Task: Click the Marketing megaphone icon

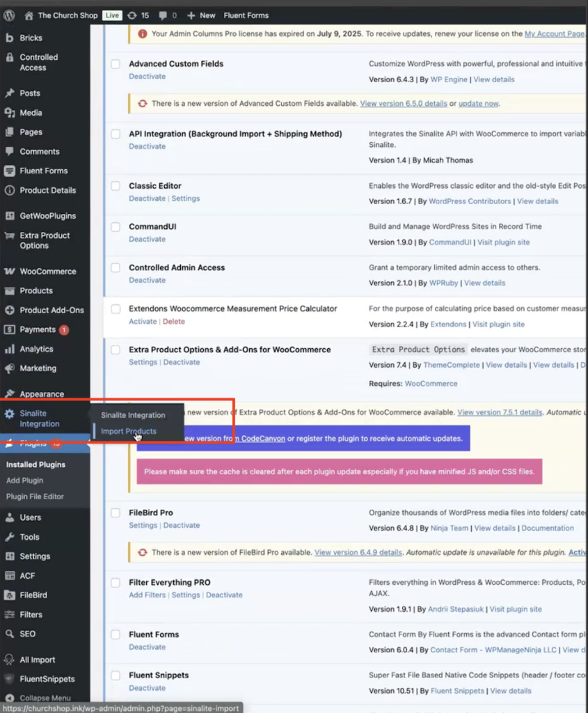Action: 10,368
